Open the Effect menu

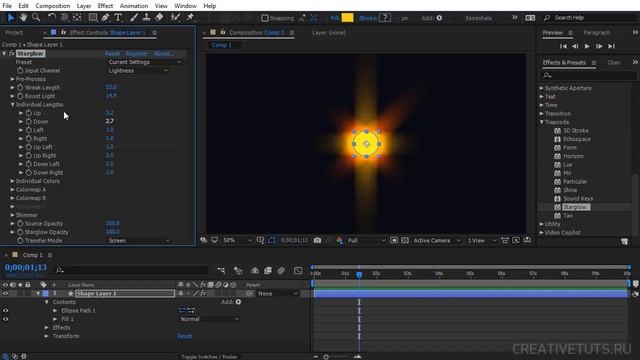[x=105, y=6]
